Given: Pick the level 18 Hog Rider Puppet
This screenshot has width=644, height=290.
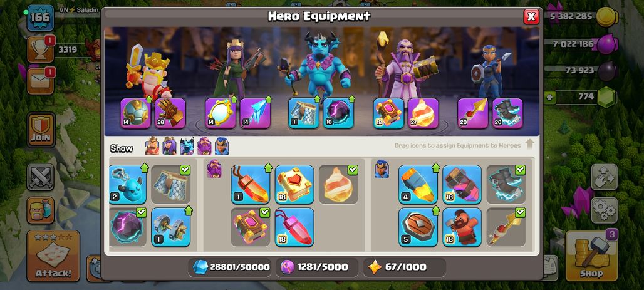Looking at the screenshot, I should [x=462, y=227].
